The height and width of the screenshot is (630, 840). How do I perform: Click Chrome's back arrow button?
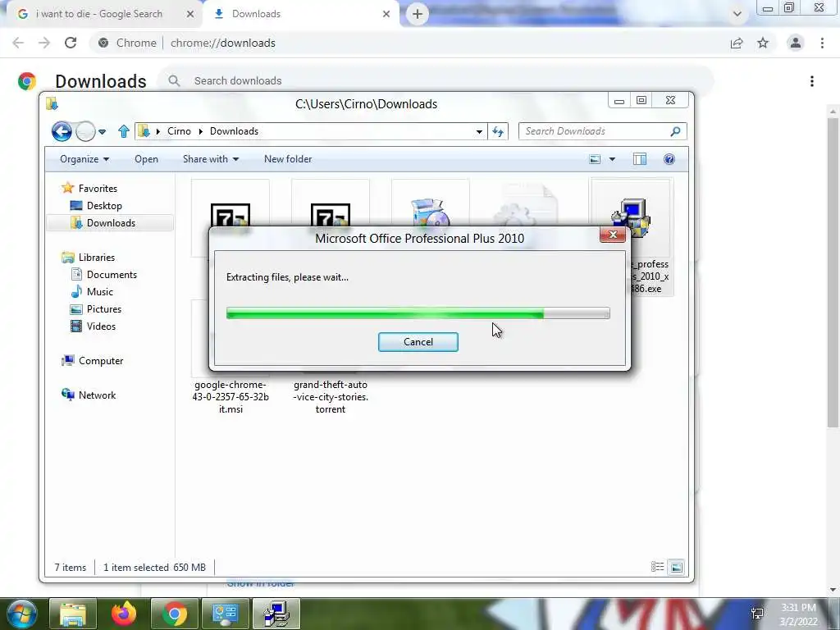[x=18, y=43]
